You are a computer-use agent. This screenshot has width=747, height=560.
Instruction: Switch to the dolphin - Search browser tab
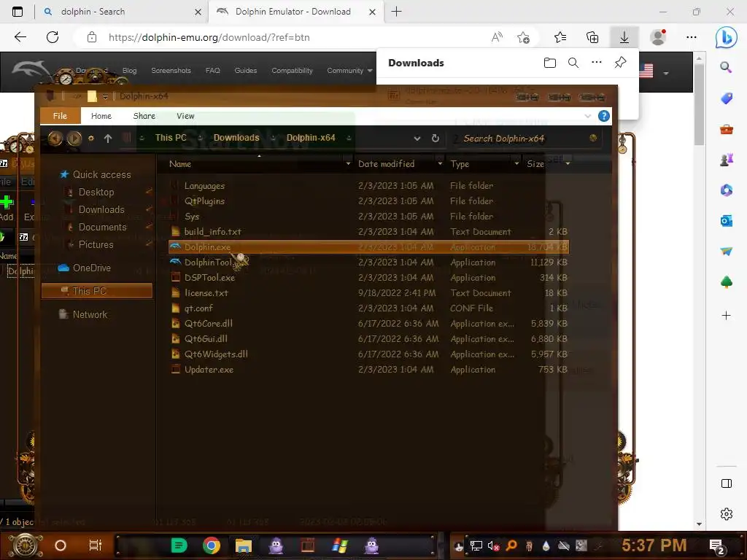[123, 12]
